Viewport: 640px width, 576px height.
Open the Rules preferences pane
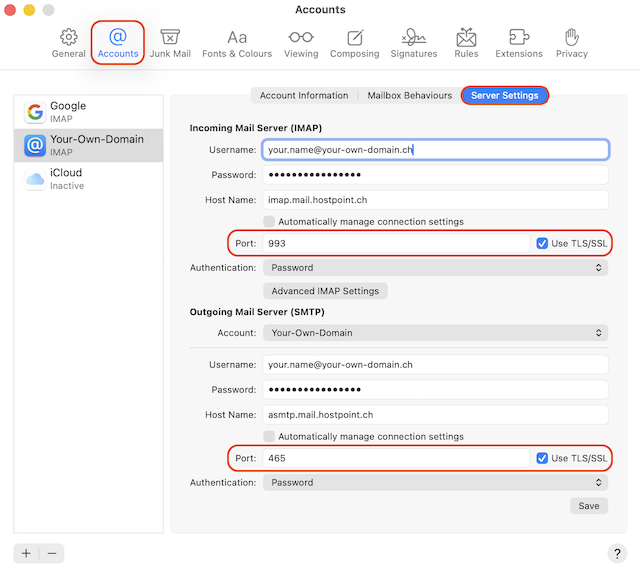(466, 43)
